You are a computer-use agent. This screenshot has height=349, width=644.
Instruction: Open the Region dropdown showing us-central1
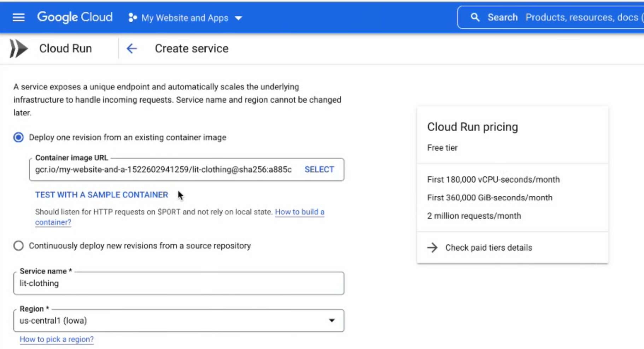pyautogui.click(x=178, y=320)
